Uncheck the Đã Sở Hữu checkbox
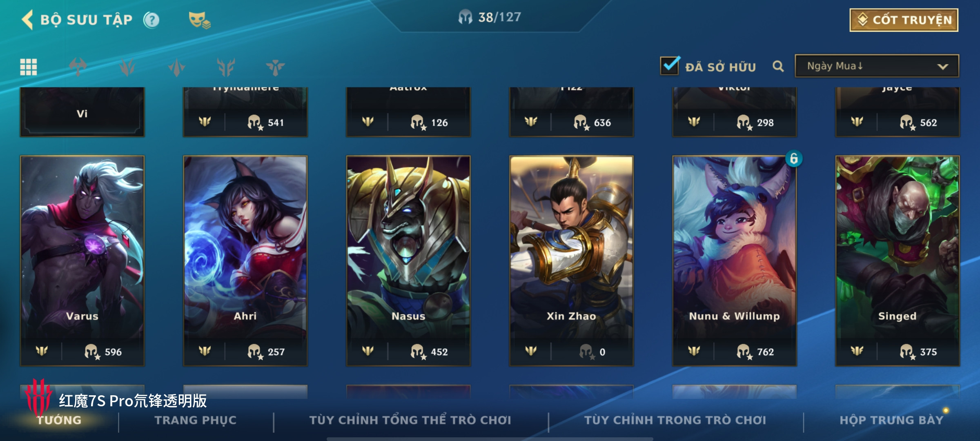Screen dimensions: 980x441 670,66
